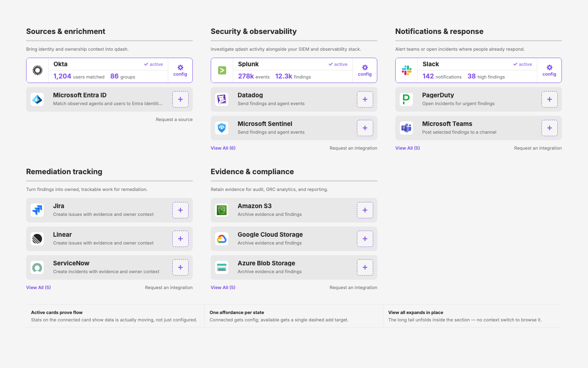Click the 38 high findings stat
Viewport: 588px width, 368px height.
tap(486, 76)
